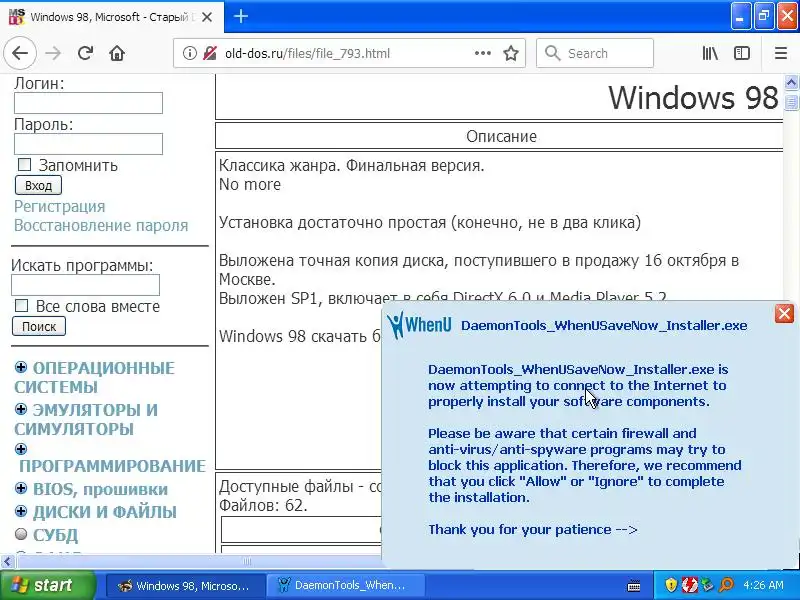Click the yellow security shield tray icon

[671, 585]
